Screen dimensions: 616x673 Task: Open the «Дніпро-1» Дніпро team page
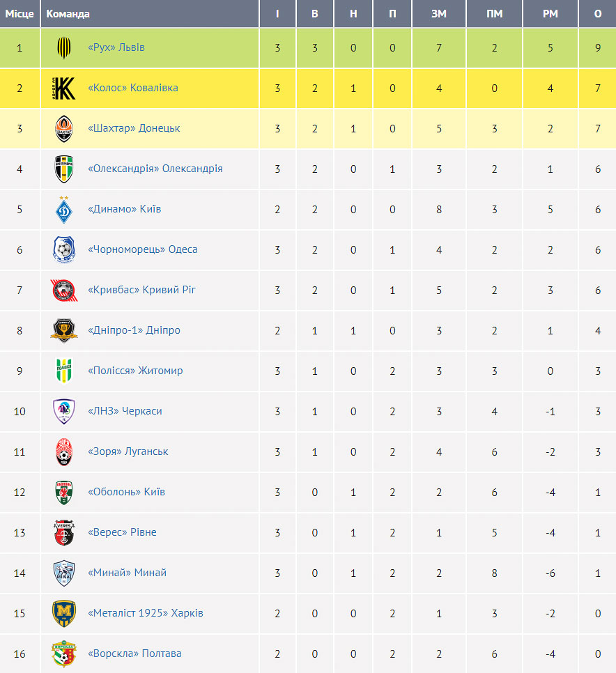(x=134, y=330)
